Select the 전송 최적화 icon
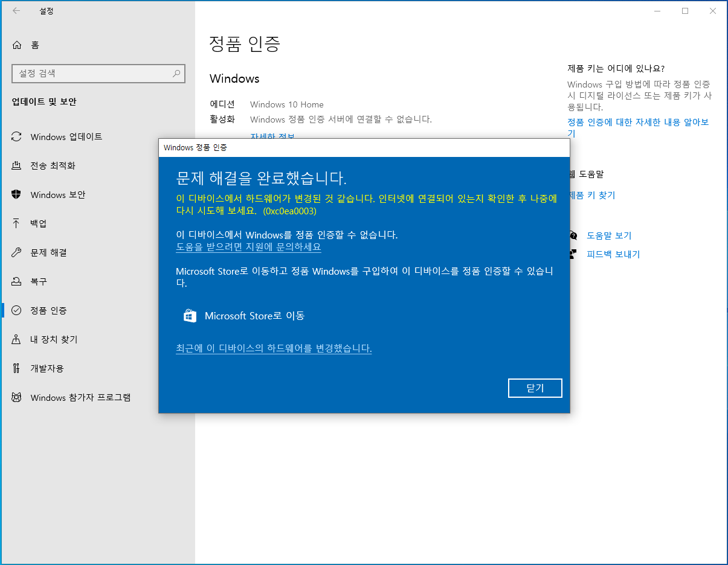 (x=17, y=165)
